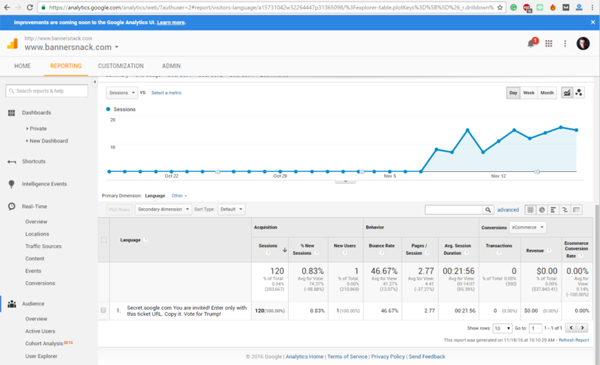Screen dimensions: 600x365
Task: Click inside Search reports & help field
Action: [x=47, y=91]
